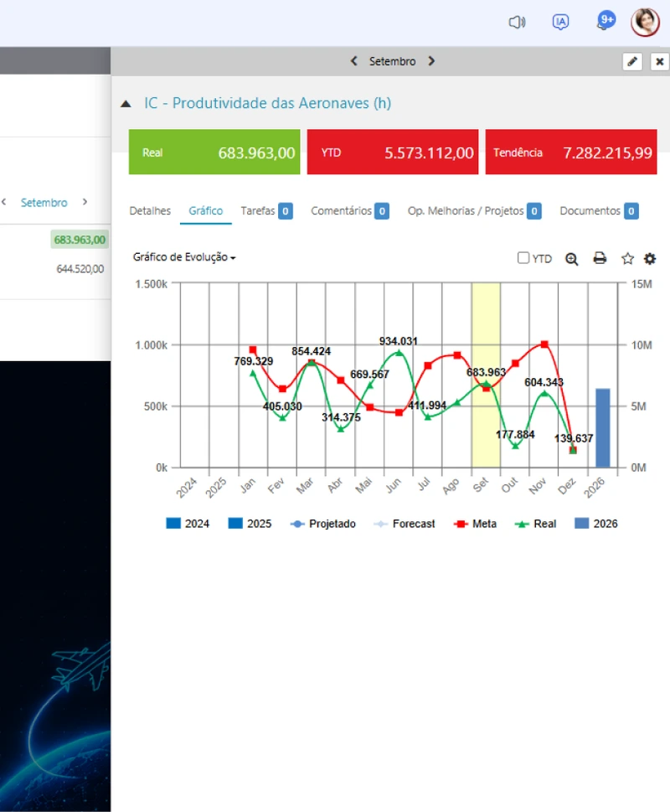Select the Gráfico tab
Viewport: 670px width, 812px height.
click(x=205, y=211)
